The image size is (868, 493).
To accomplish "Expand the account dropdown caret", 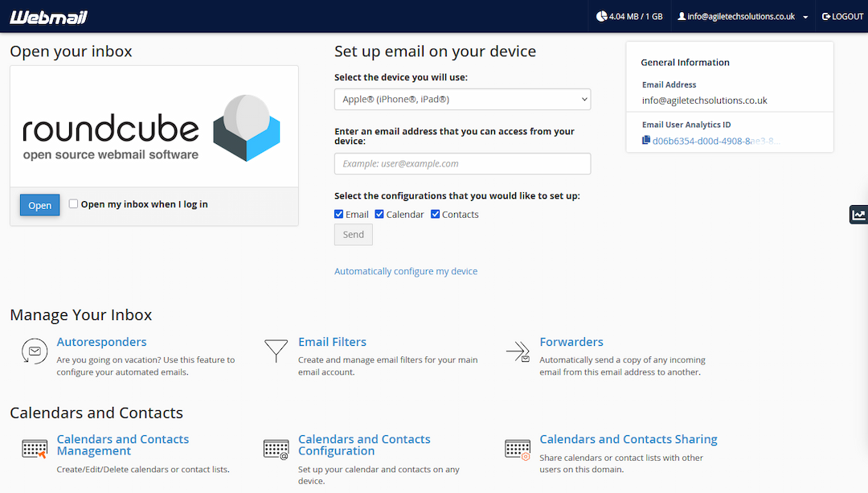I will [805, 17].
